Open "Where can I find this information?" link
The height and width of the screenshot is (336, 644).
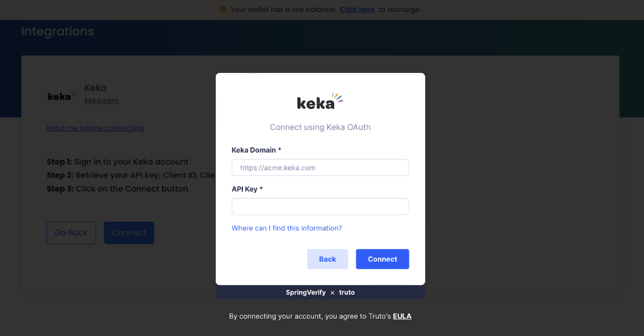coord(287,228)
